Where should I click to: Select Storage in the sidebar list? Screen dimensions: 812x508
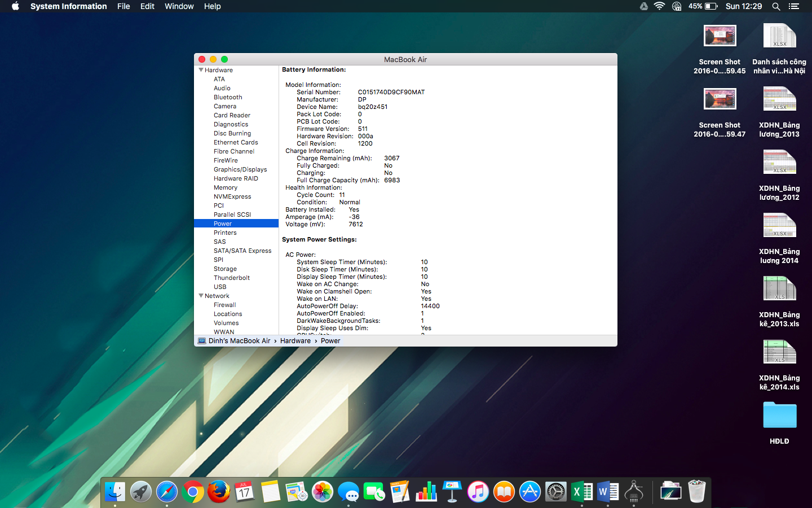pyautogui.click(x=225, y=269)
